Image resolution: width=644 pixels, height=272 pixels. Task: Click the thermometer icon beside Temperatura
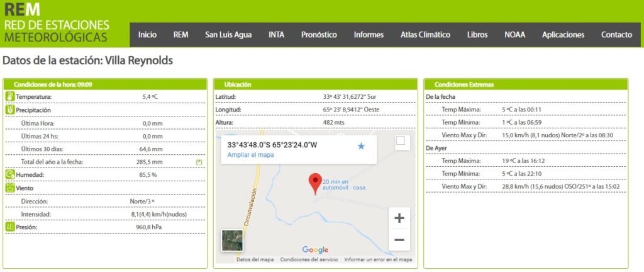(x=10, y=96)
